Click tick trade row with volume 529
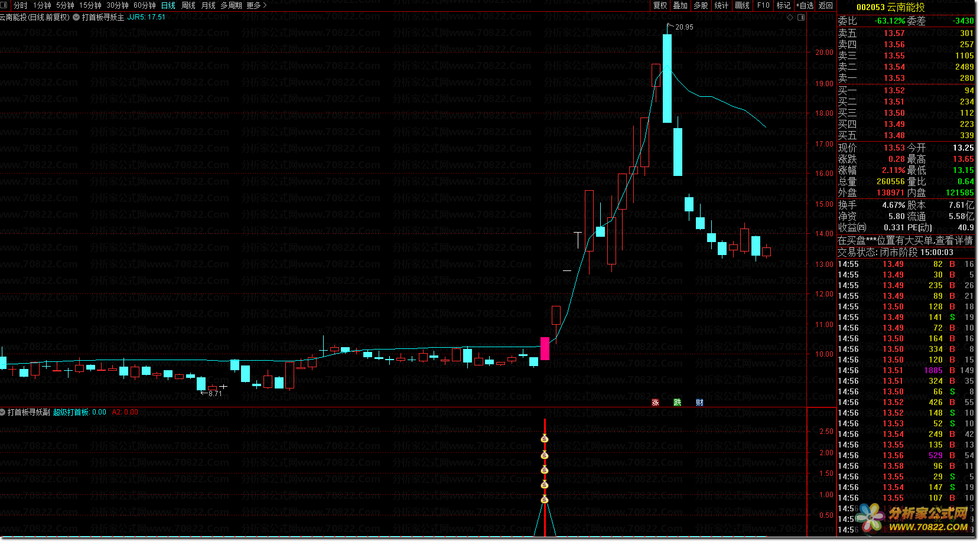 click(x=906, y=455)
